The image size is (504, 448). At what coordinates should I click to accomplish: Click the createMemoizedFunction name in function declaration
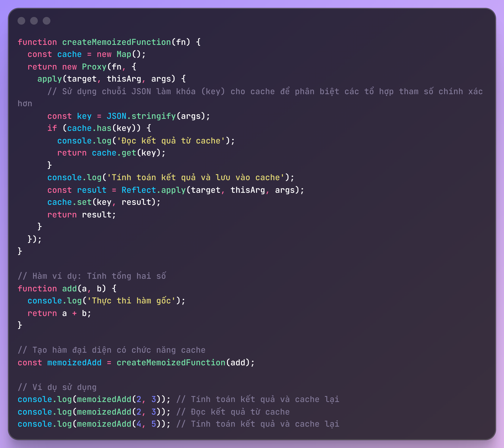coord(116,42)
